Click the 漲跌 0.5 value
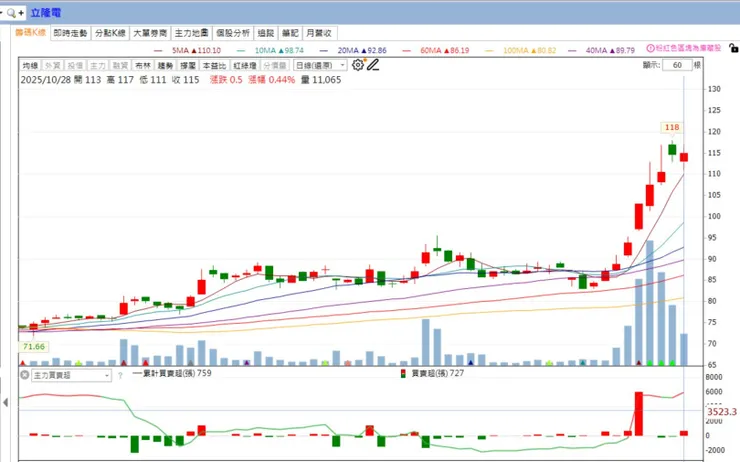This screenshot has height=462, width=740. pos(226,80)
